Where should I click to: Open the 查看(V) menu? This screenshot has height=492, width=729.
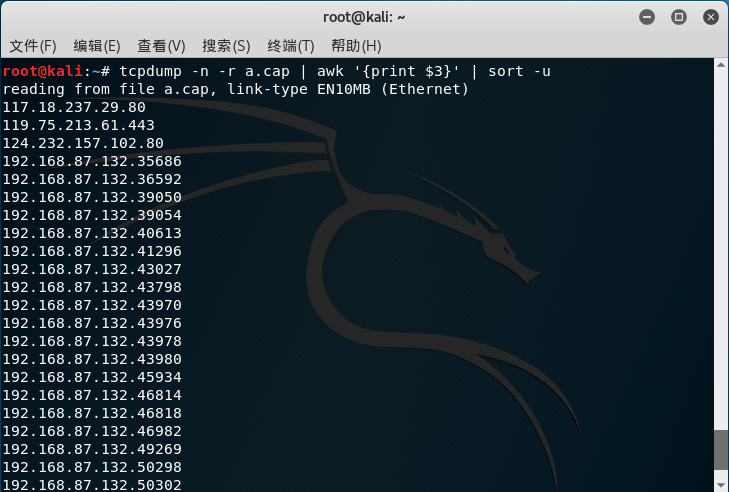point(161,46)
